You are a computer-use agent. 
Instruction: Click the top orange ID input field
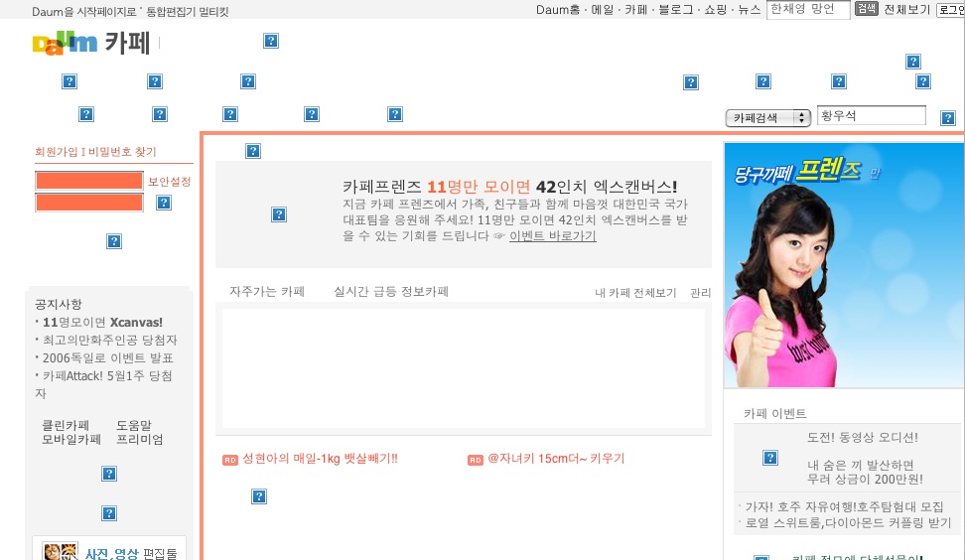tap(89, 181)
